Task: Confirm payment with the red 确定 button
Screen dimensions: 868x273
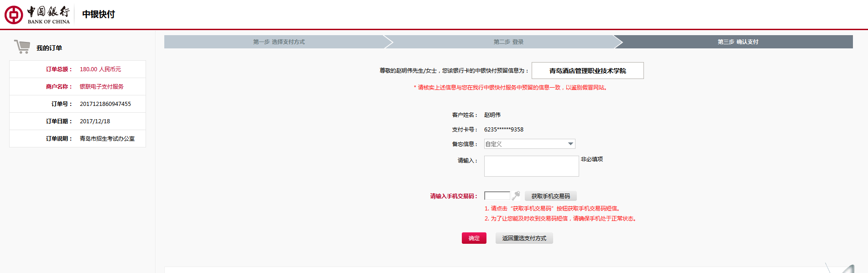Action: click(x=474, y=238)
